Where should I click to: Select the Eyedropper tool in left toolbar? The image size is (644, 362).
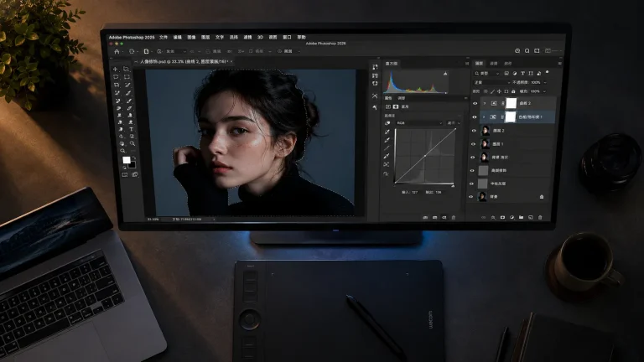[x=127, y=85]
